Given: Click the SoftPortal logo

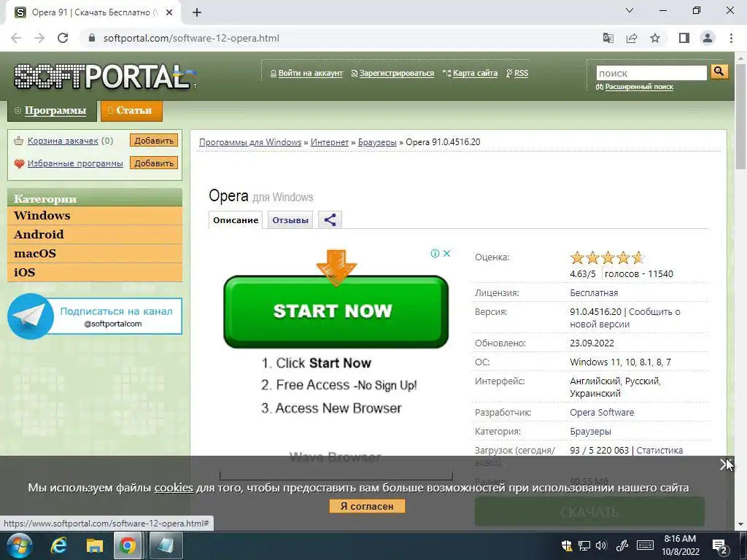Looking at the screenshot, I should click(x=105, y=76).
